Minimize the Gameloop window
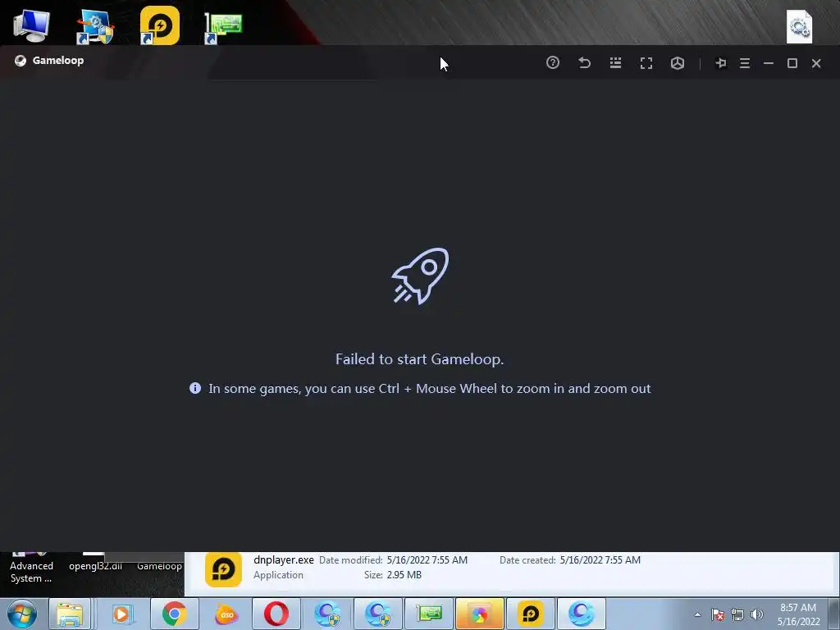Viewport: 840px width, 630px height. (768, 63)
